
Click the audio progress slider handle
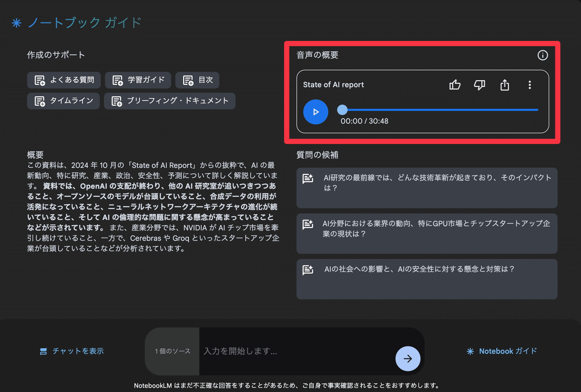[x=342, y=110]
